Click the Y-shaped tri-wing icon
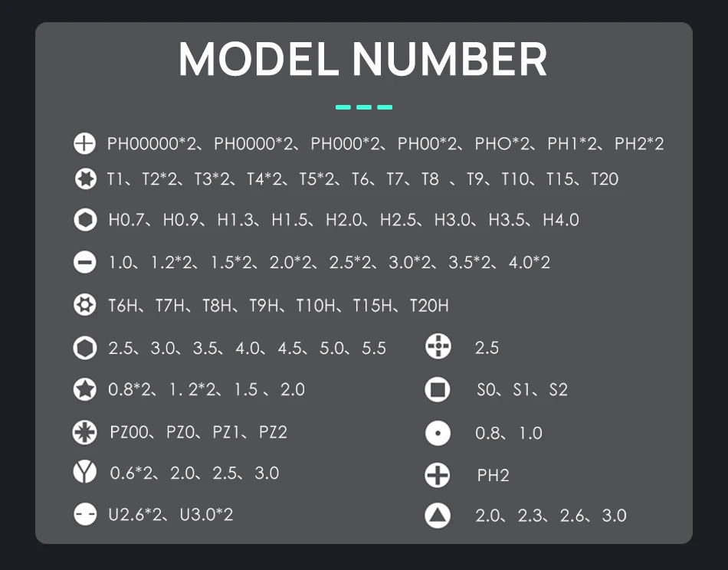The width and height of the screenshot is (728, 570). (x=84, y=472)
